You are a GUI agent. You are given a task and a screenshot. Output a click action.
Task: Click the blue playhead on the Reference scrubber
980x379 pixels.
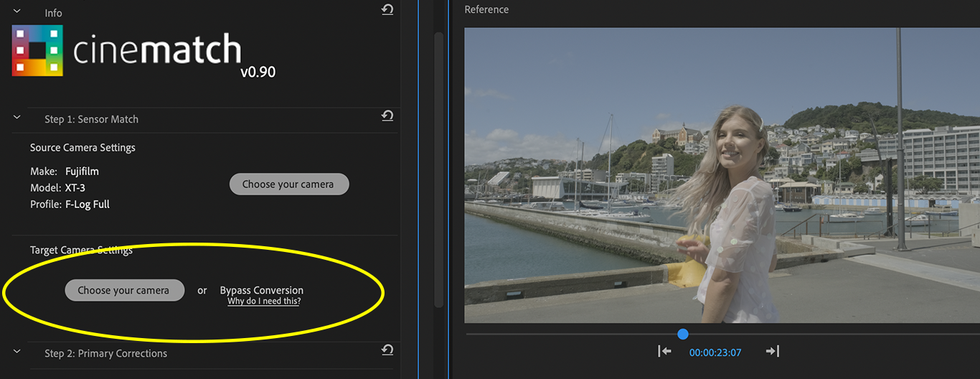coord(683,334)
